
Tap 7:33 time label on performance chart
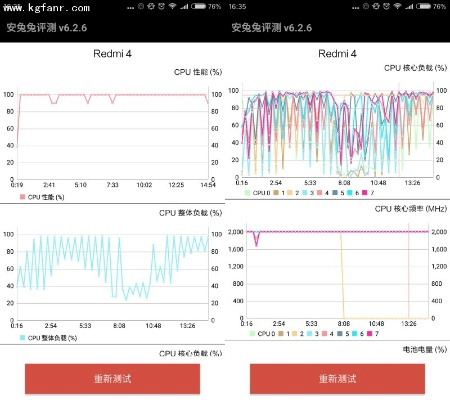112,185
